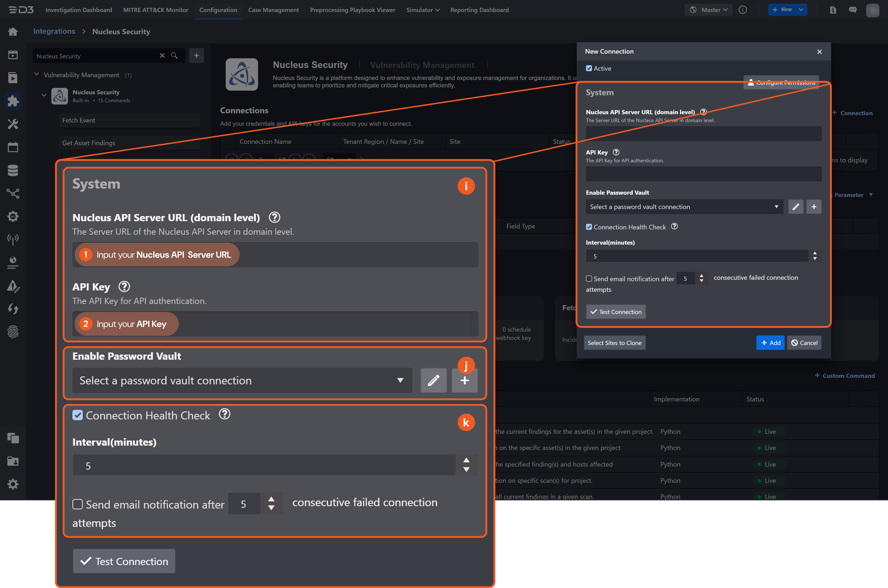Enable Send email notification after checkbox

click(x=589, y=279)
